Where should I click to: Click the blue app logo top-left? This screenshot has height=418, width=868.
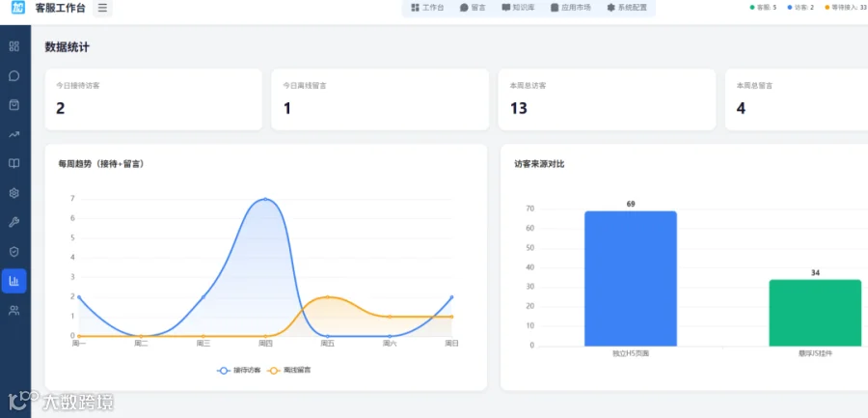17,8
